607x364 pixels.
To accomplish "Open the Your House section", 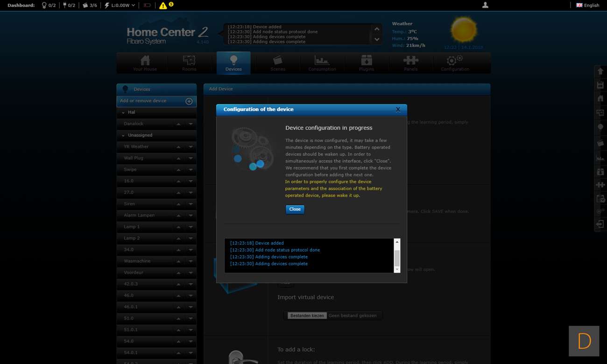I will tap(145, 63).
